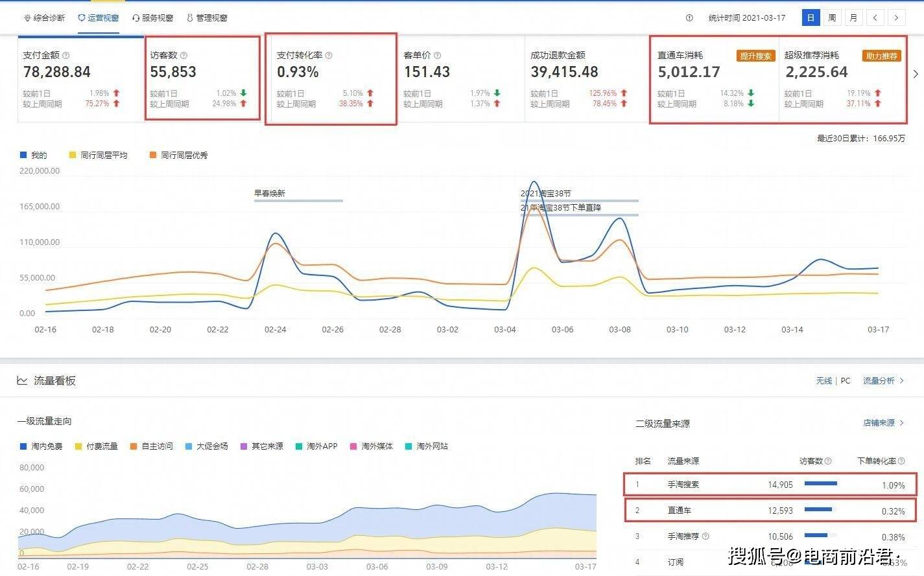Click the 超级推荐消耗 value 2,225.64
Viewport: 924px width, 576px height.
(x=816, y=73)
